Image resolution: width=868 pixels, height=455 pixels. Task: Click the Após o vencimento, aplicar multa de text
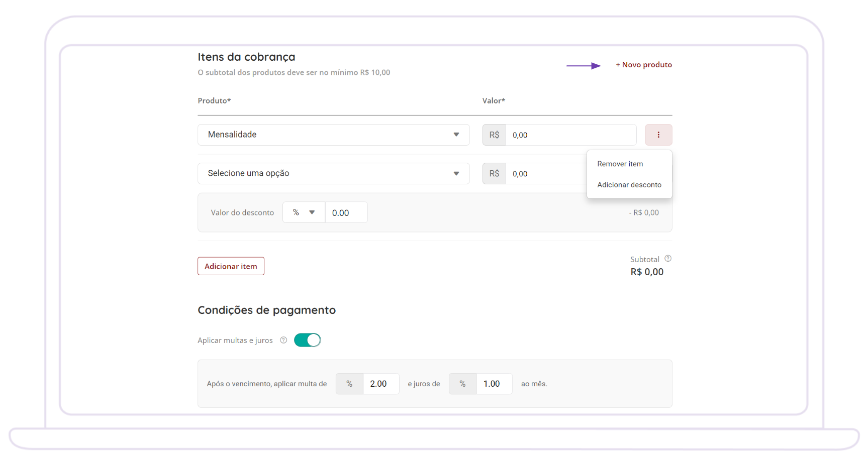pyautogui.click(x=267, y=384)
